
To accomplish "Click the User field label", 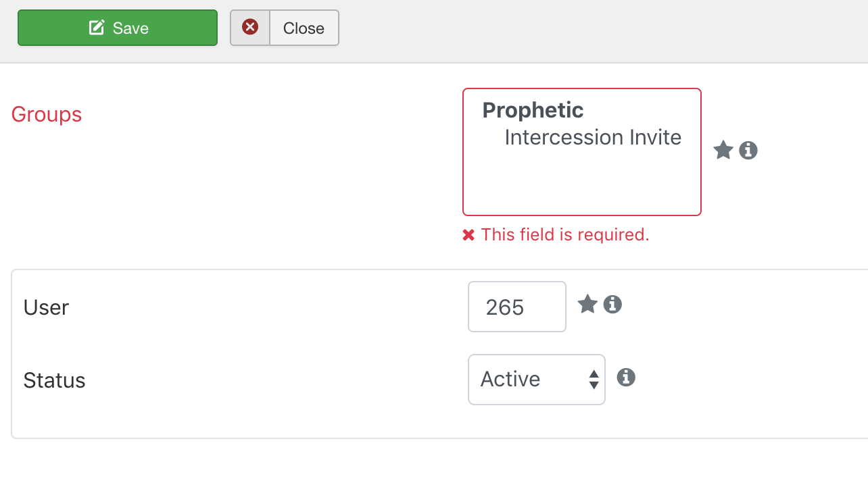I will (46, 307).
